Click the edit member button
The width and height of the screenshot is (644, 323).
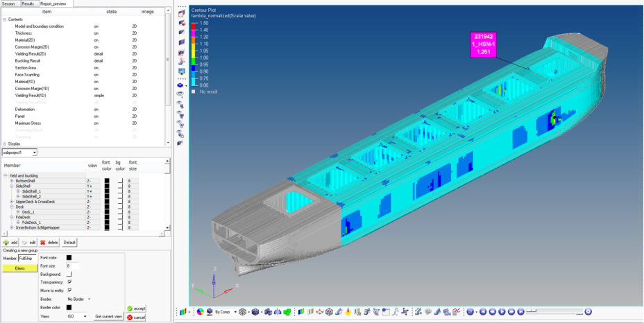pyautogui.click(x=28, y=243)
